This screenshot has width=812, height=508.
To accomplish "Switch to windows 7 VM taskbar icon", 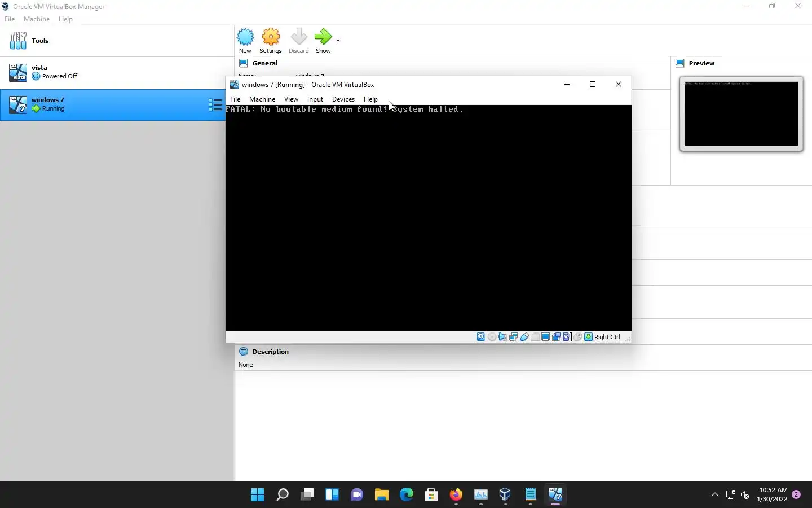I will coord(555,495).
